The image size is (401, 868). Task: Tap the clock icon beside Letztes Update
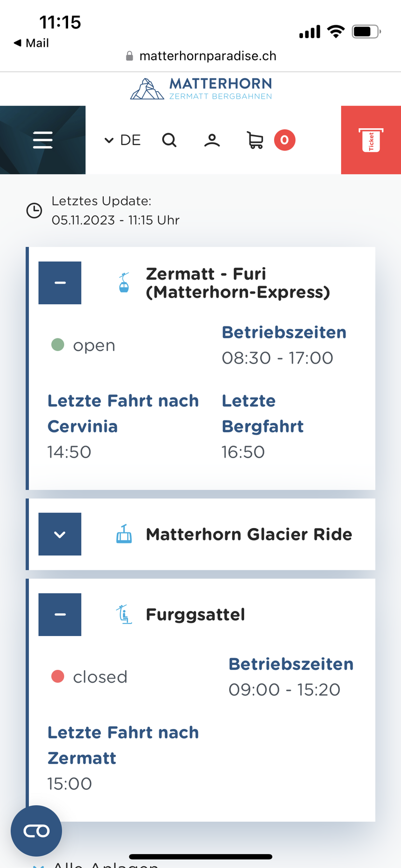click(34, 211)
